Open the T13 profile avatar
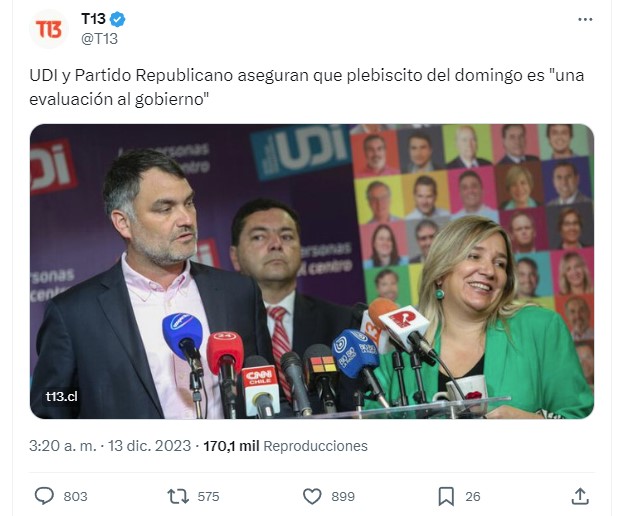 [48, 29]
